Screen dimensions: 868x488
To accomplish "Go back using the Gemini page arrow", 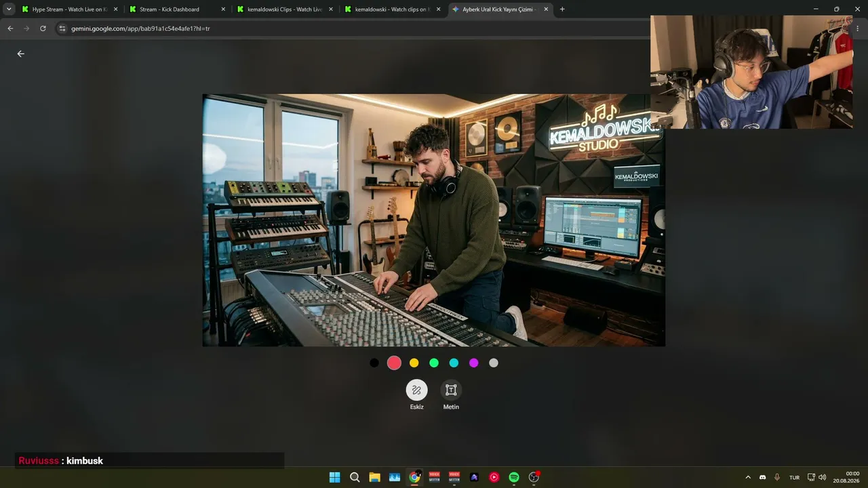I will (20, 54).
